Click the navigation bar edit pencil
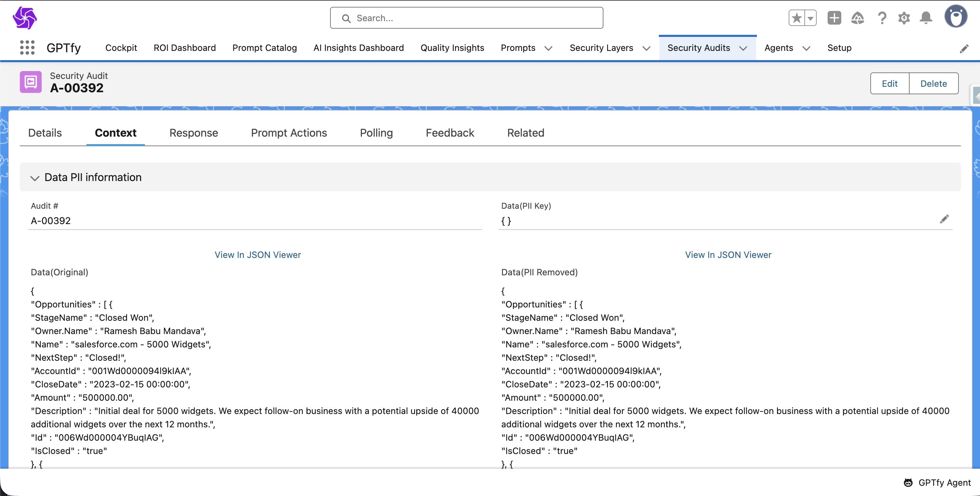 (x=964, y=49)
